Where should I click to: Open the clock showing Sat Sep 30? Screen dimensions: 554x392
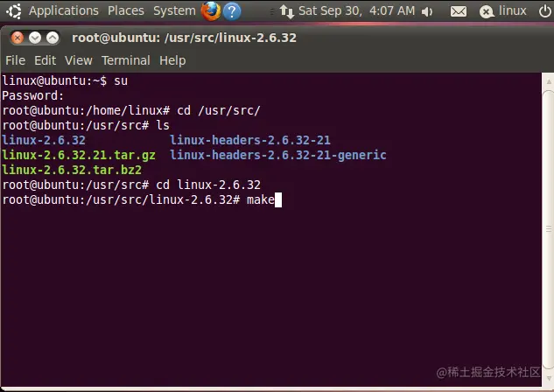(x=356, y=10)
